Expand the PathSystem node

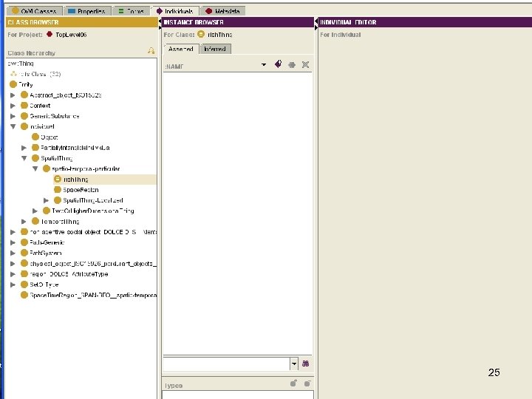13,253
